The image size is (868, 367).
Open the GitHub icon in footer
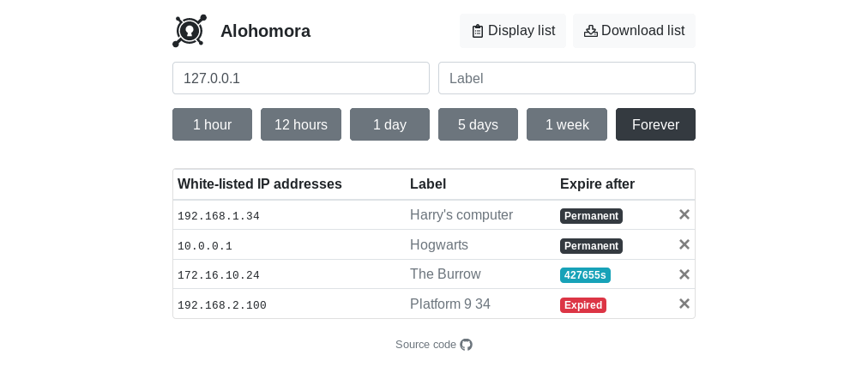[466, 345]
